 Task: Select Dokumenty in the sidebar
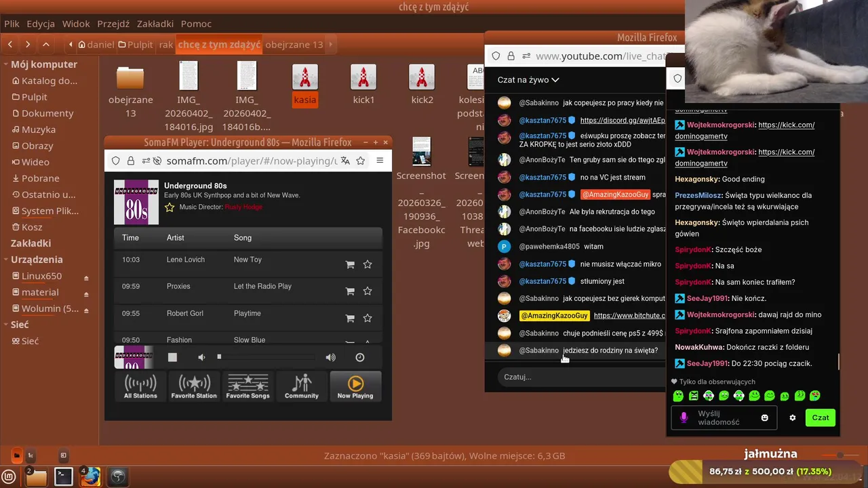pyautogui.click(x=47, y=113)
